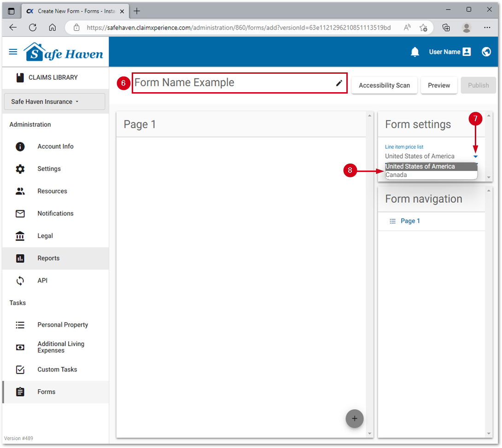
Task: Click the Form Name Example title field
Action: 230,83
